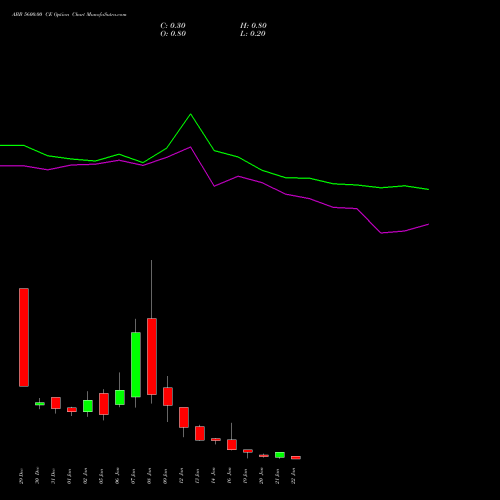Select the 22 Jan date label

pos(293,476)
